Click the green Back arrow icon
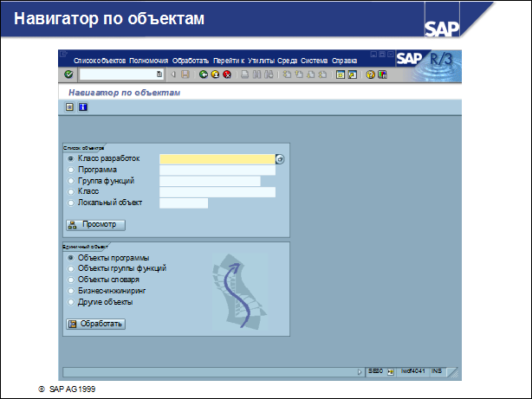This screenshot has width=532, height=399. click(x=202, y=75)
